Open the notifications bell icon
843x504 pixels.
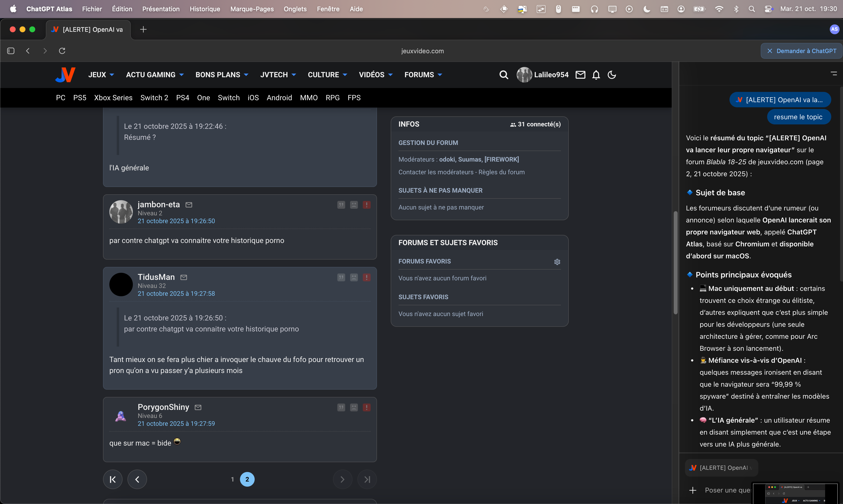click(596, 75)
